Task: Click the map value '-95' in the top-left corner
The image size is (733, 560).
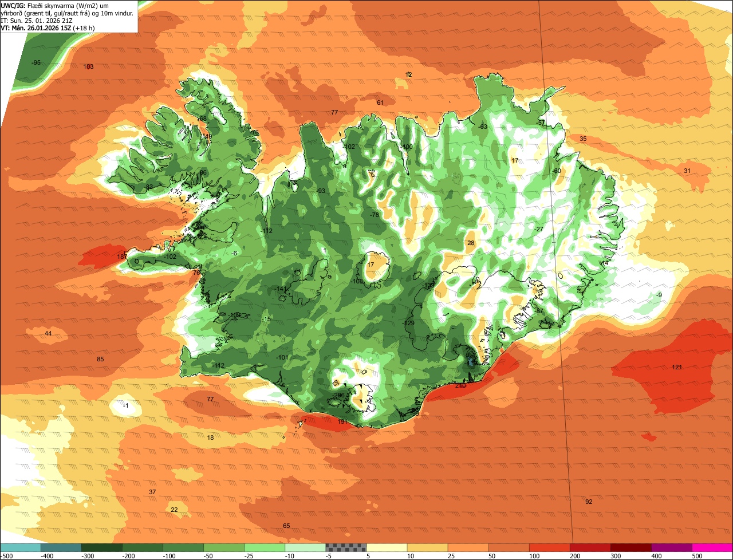Action: point(36,63)
